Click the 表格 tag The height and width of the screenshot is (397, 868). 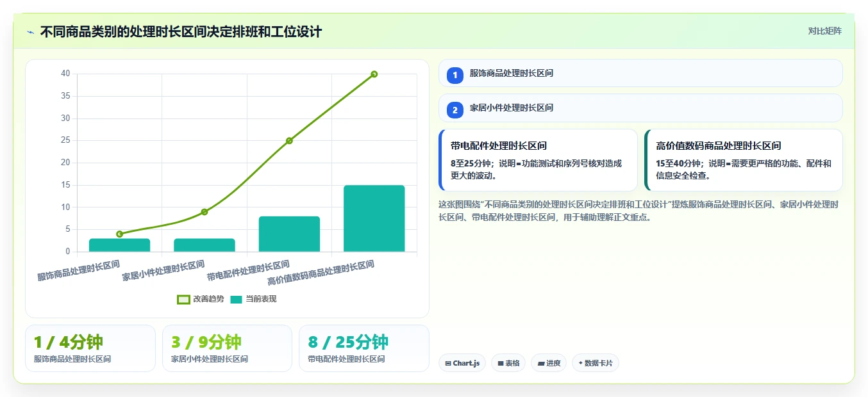[x=508, y=363]
